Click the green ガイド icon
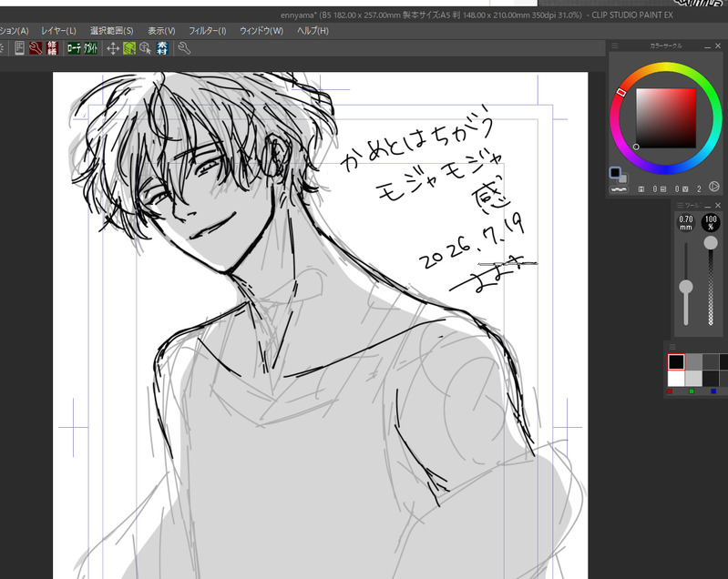Viewport: 728px width, 579px height. click(90, 47)
